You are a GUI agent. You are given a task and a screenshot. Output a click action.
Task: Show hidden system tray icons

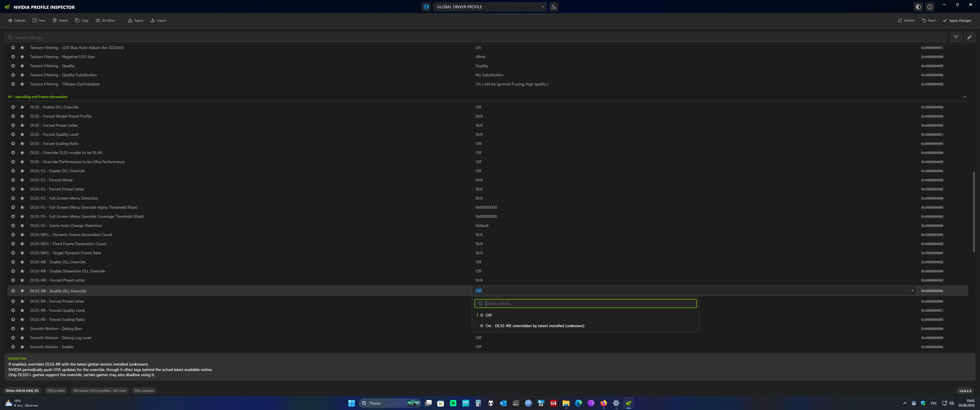904,403
